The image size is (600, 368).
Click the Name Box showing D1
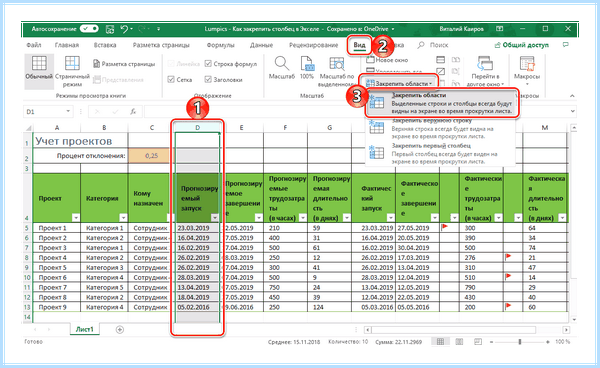pos(43,112)
